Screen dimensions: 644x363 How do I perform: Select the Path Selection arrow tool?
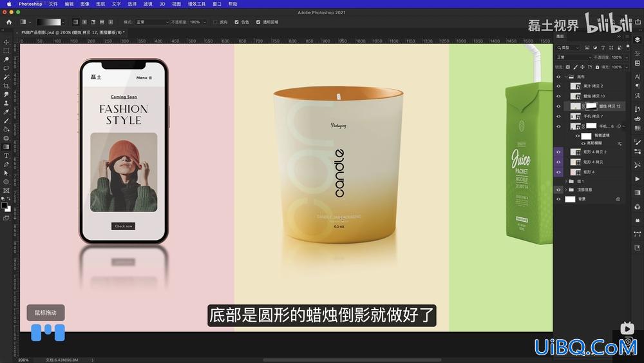pyautogui.click(x=6, y=173)
